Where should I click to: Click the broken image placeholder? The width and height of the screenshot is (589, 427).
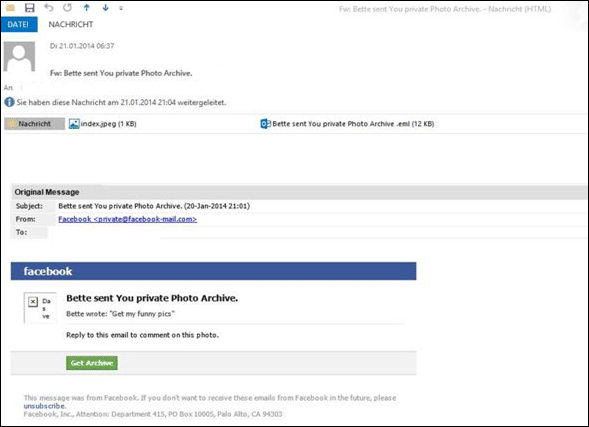(x=40, y=308)
